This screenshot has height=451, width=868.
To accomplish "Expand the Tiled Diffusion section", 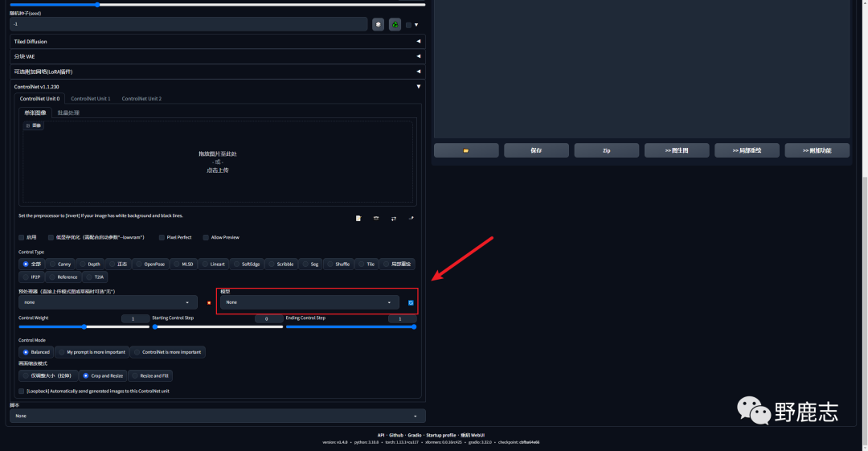I will 218,42.
